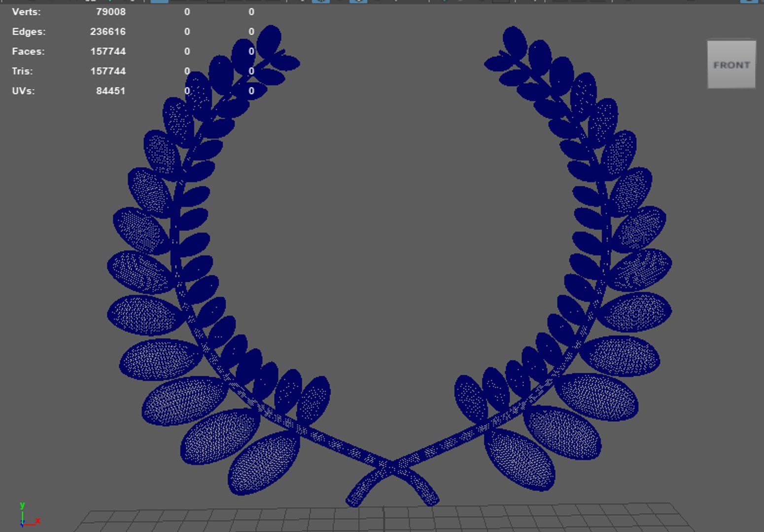Select the "UVs:" label in the poly count display
This screenshot has width=764, height=532.
[23, 91]
